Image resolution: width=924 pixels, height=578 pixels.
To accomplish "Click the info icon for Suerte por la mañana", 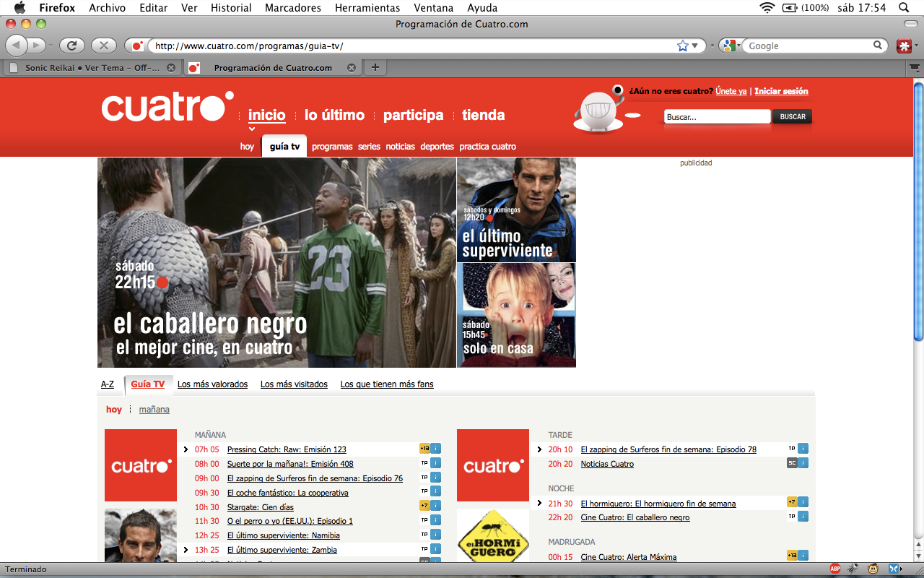I will 436,463.
